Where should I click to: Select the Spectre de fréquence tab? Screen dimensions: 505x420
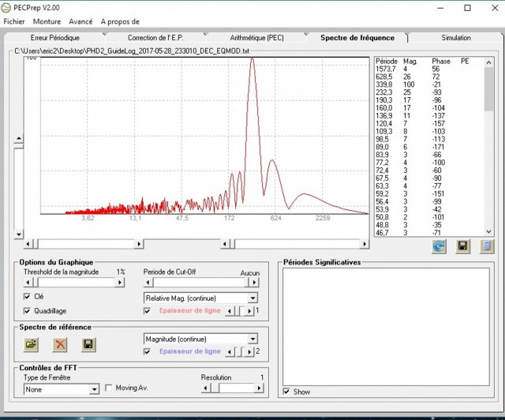click(x=357, y=38)
